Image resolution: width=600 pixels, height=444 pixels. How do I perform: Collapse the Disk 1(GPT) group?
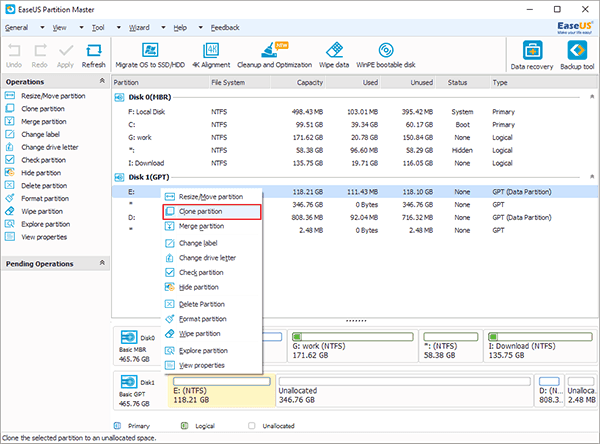click(592, 176)
